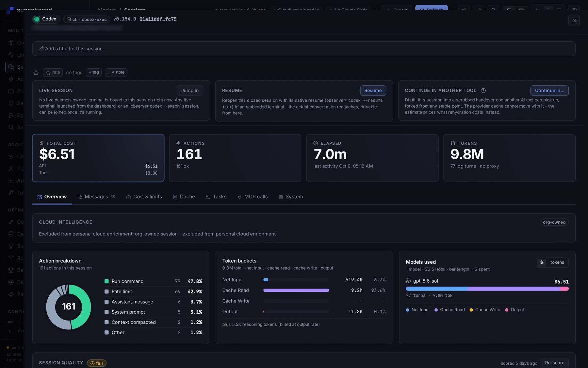The image size is (588, 368).
Task: Click the app logo in top-left corner
Action: (x=10, y=10)
